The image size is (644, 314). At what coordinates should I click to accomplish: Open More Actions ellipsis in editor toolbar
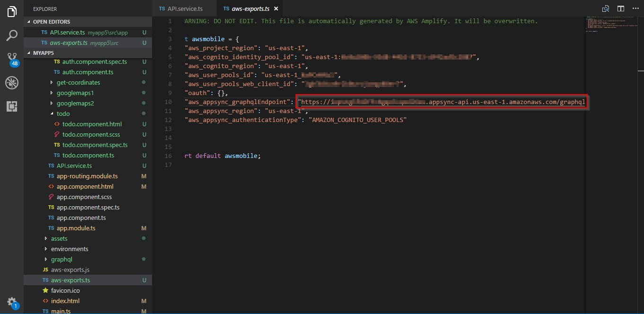(x=635, y=9)
